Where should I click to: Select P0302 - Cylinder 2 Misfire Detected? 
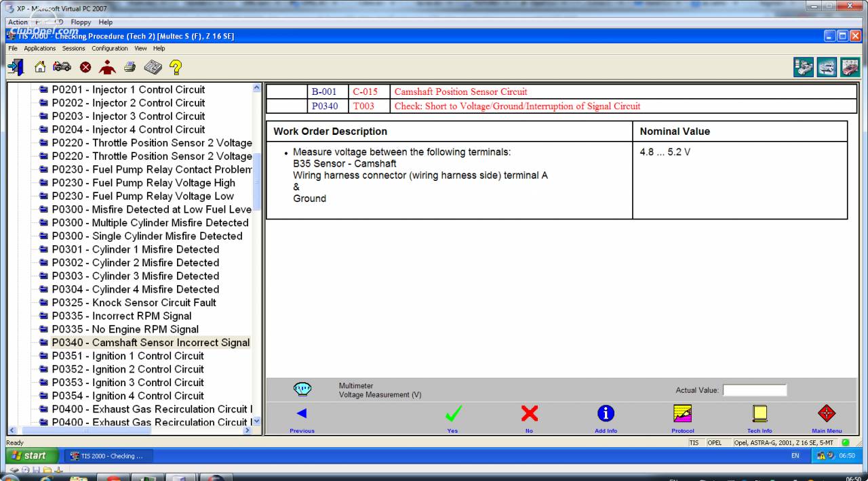coord(136,263)
